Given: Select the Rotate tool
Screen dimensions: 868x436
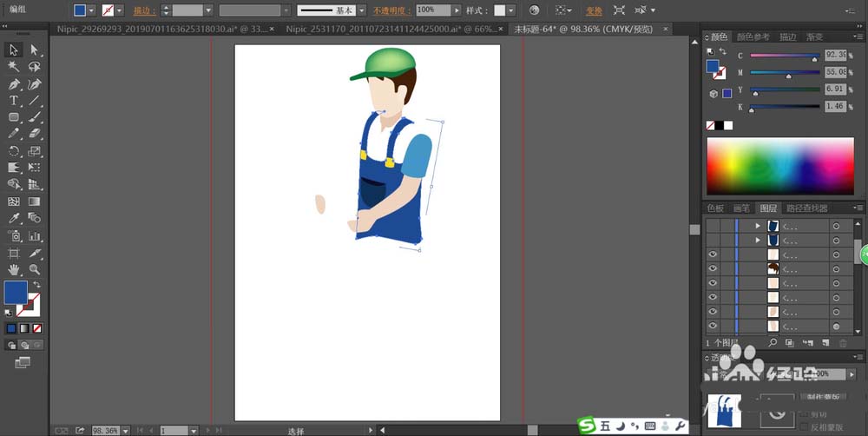Looking at the screenshot, I should 14,151.
